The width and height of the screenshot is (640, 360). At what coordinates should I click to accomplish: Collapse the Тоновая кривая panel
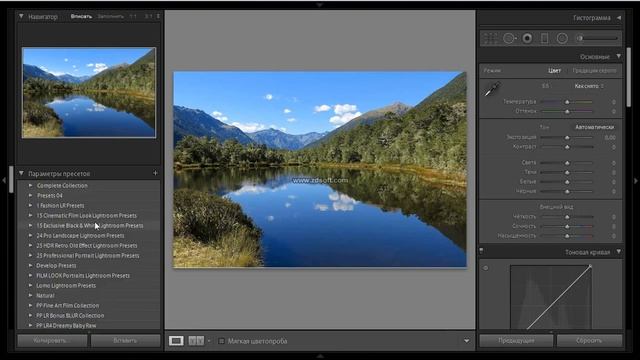(x=619, y=252)
